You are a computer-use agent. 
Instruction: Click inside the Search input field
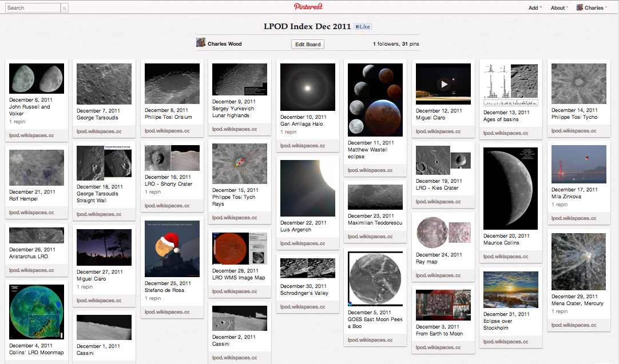[x=33, y=8]
